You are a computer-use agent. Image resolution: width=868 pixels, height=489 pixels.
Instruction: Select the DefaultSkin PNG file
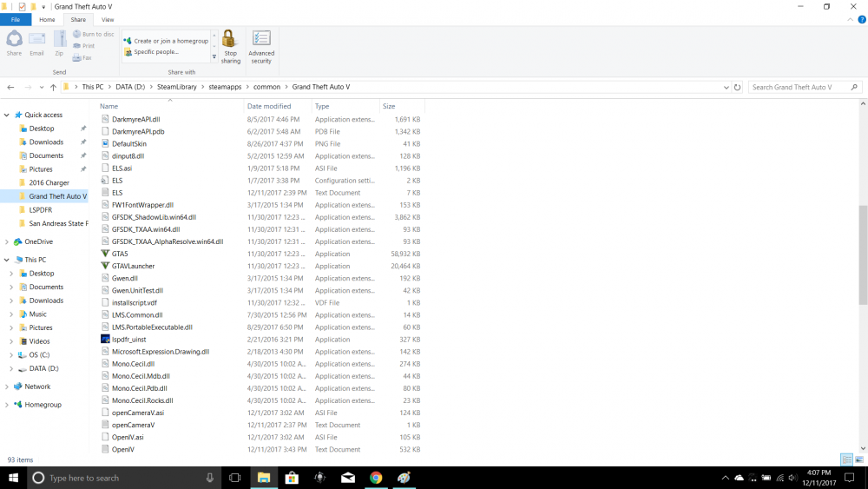point(129,144)
